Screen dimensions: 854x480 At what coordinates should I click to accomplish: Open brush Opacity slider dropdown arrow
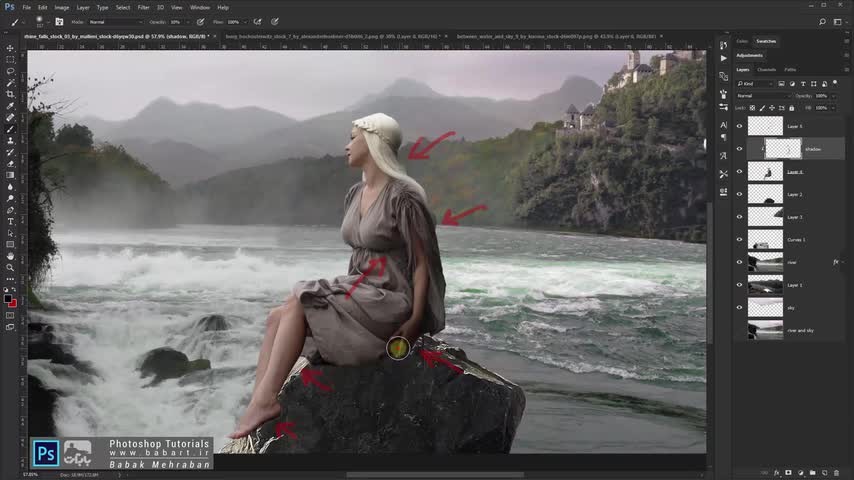188,22
